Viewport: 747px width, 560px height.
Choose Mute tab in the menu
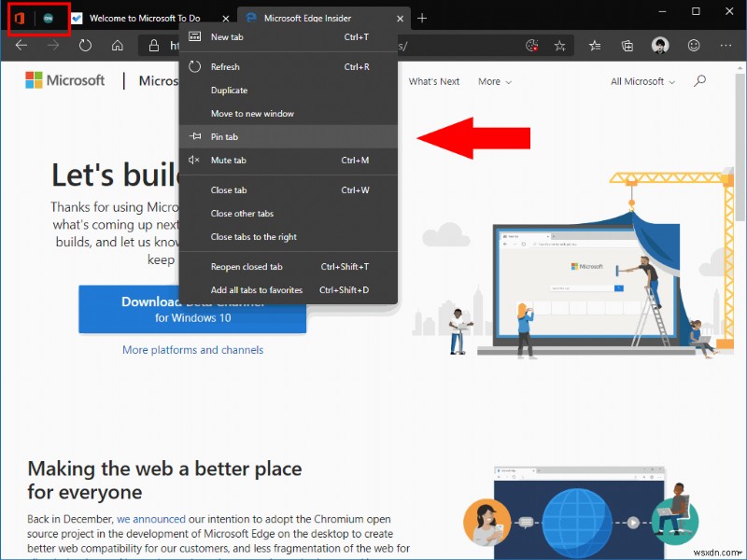coord(231,161)
